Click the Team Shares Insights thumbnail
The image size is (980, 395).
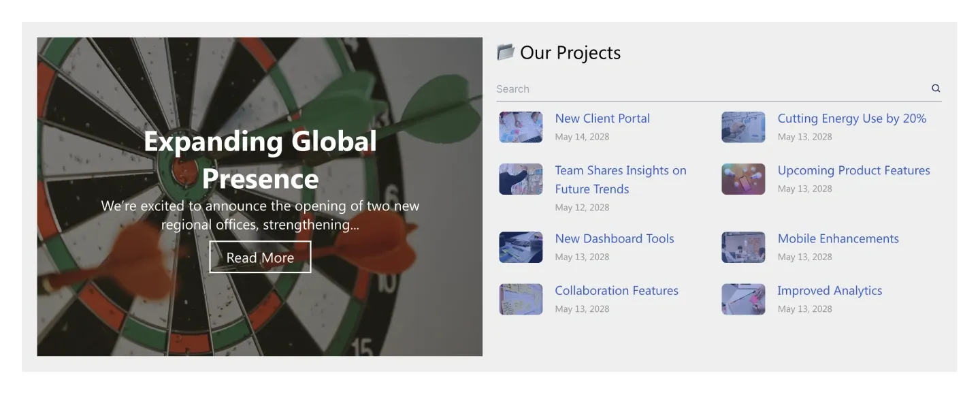pyautogui.click(x=521, y=179)
